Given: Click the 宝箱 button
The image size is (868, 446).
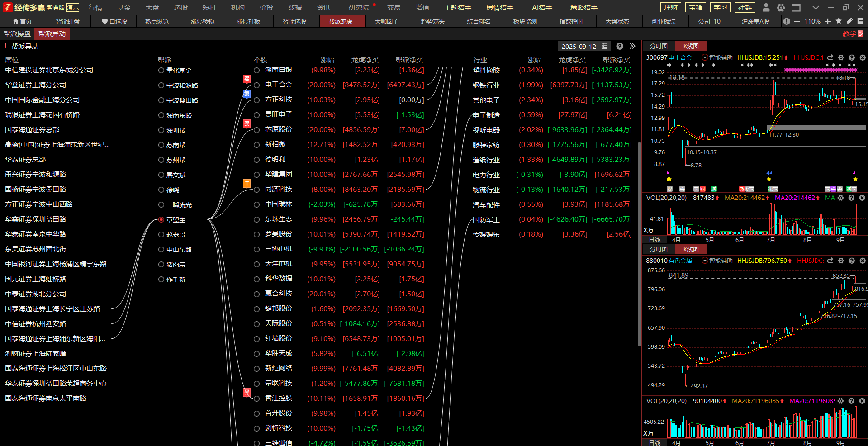Looking at the screenshot, I should coord(696,7).
